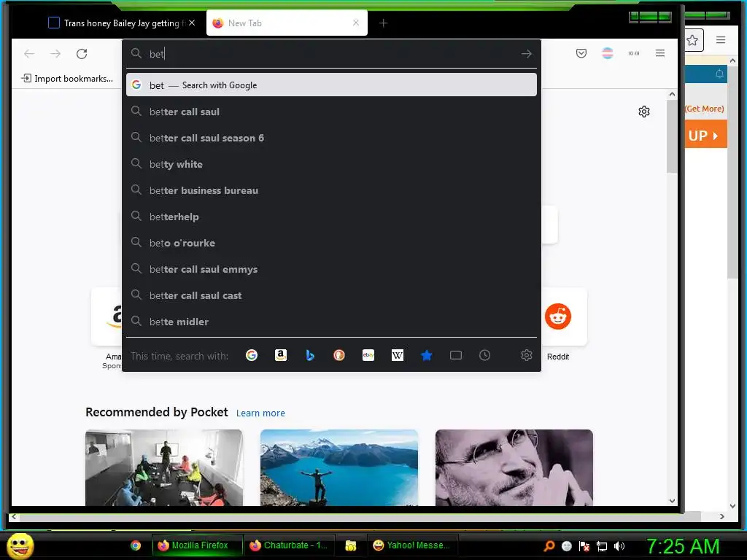The width and height of the screenshot is (747, 560).
Task: Search this time with Google icon
Action: click(252, 355)
